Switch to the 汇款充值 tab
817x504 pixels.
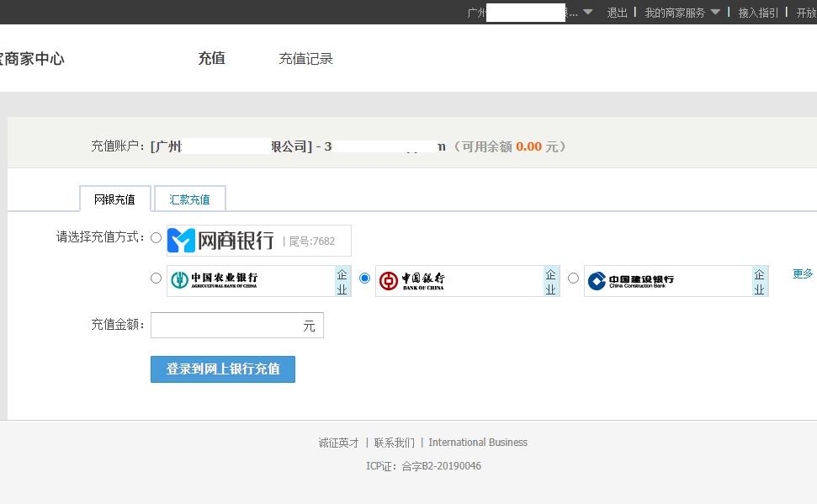(x=189, y=199)
